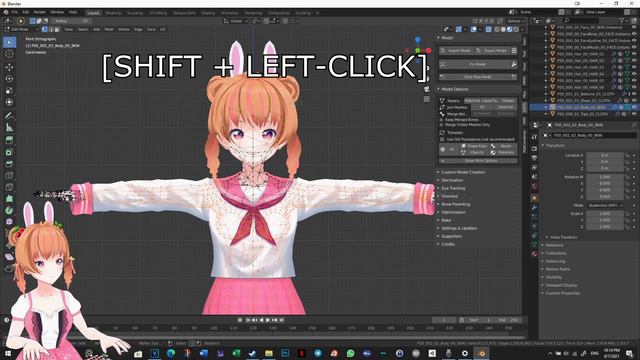The image size is (640, 360).
Task: Enable Keep Merged Bones checkbox
Action: 442,120
